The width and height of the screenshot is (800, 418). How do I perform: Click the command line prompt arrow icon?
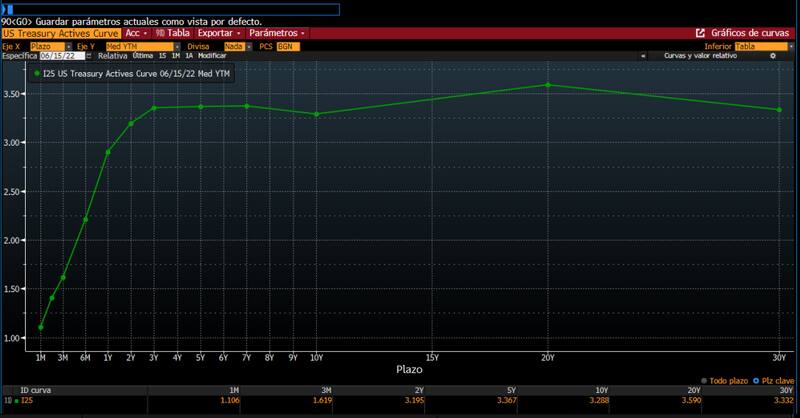[x=4, y=9]
